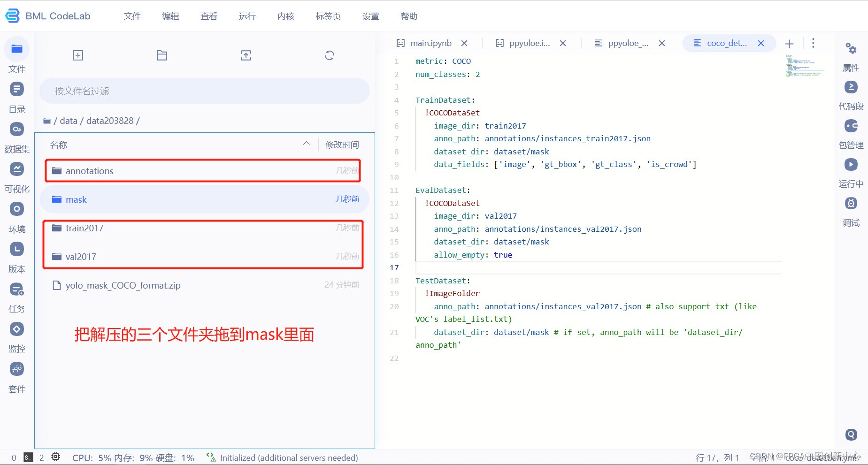This screenshot has height=465, width=868.
Task: Select the yolo_mask_COCO_format.zip file
Action: [x=205, y=285]
